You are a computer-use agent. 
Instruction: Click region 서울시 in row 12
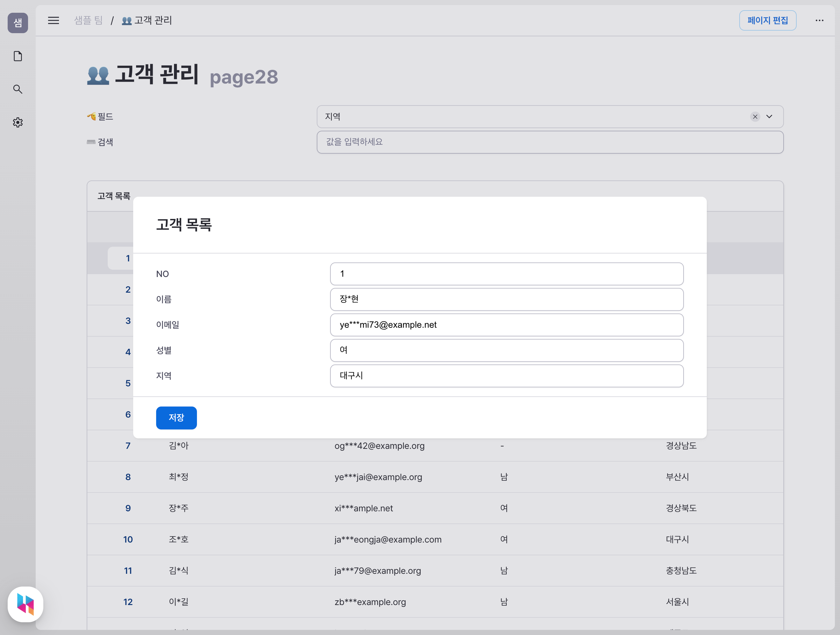coord(677,602)
